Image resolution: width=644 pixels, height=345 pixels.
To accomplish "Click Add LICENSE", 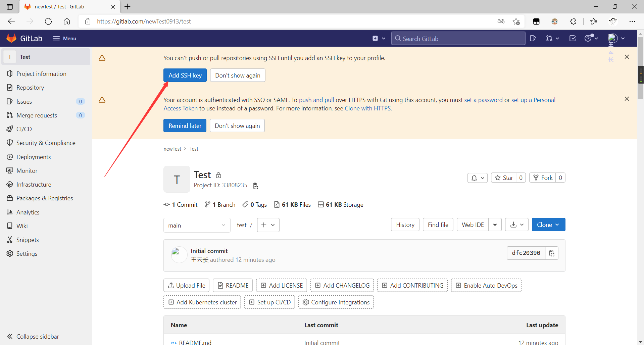I will tap(282, 285).
